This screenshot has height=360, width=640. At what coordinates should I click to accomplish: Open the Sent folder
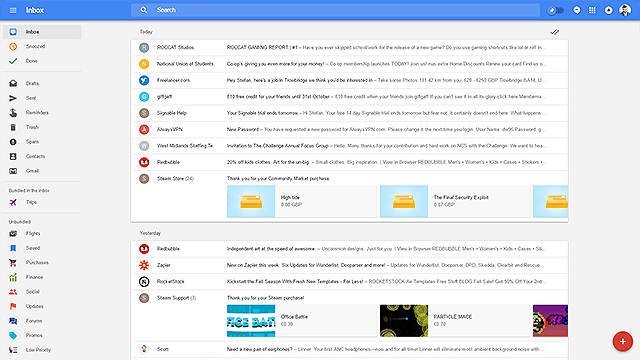[x=42, y=98]
